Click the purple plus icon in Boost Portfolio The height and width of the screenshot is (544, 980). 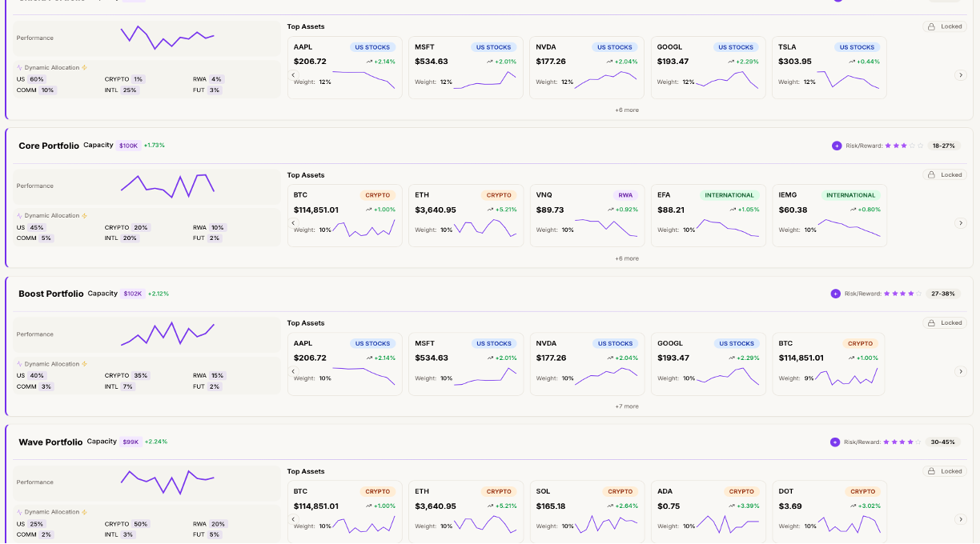[836, 294]
